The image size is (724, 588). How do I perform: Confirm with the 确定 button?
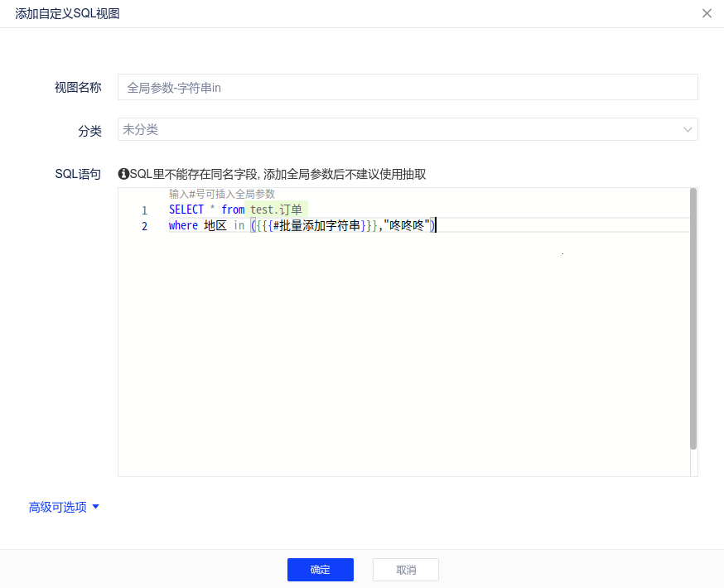coord(320,570)
